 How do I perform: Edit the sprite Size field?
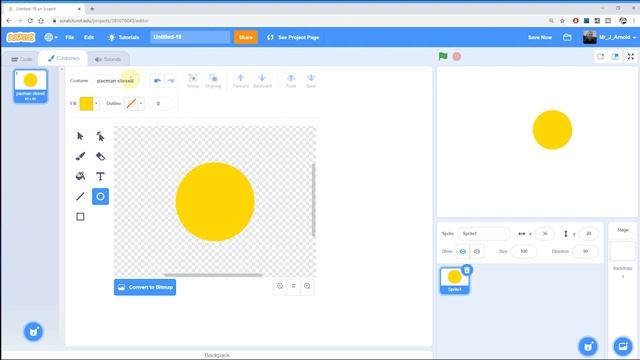click(524, 251)
